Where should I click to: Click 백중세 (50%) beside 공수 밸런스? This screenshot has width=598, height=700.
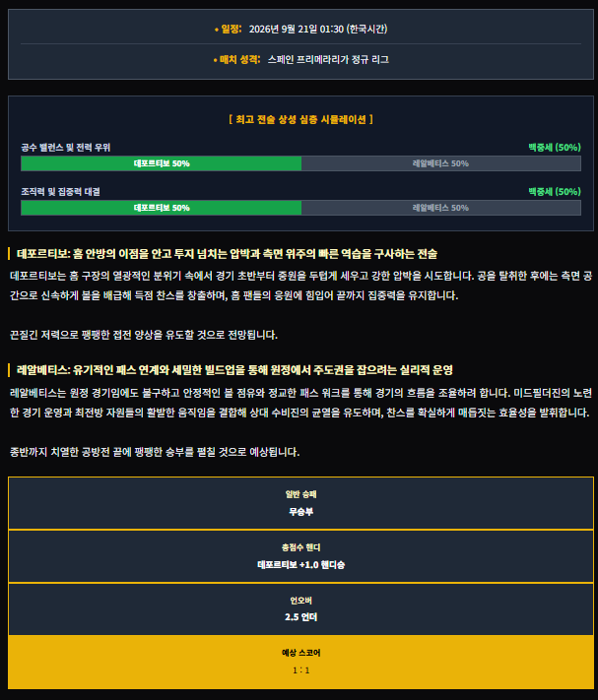(x=555, y=148)
